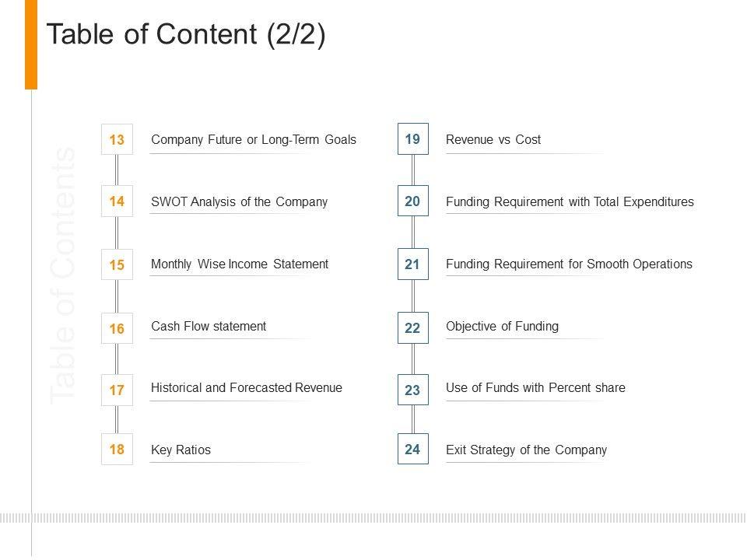
Task: Click the Key Ratios entry
Action: 181,450
